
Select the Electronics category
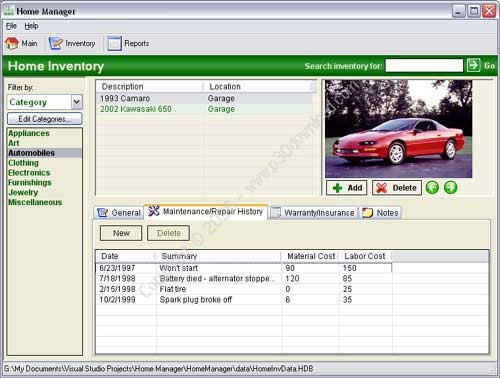click(x=29, y=173)
